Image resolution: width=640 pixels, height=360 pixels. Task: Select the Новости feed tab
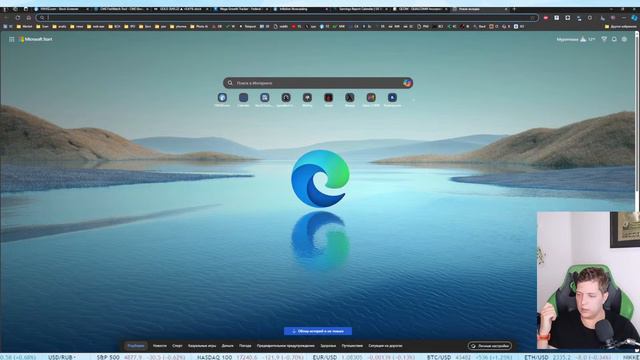(x=160, y=346)
